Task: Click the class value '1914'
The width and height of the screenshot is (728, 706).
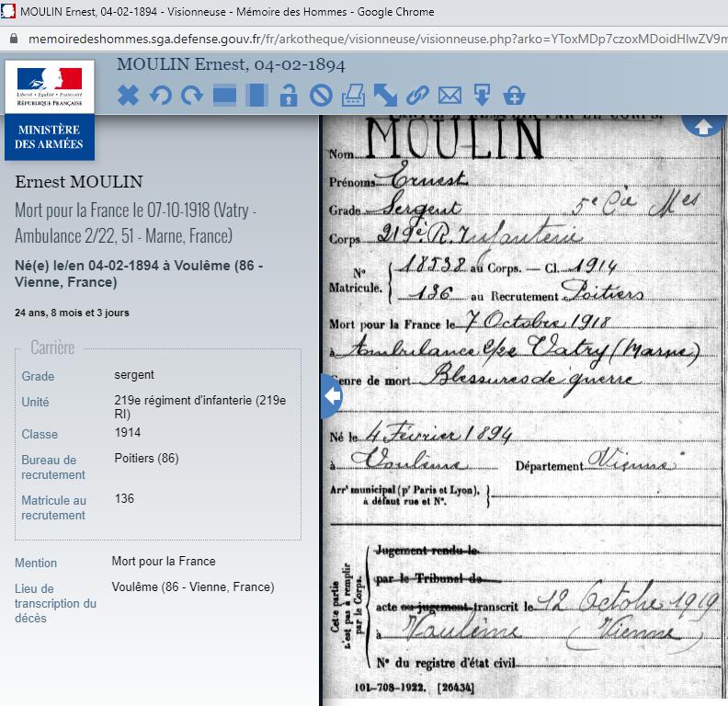Action: [128, 432]
